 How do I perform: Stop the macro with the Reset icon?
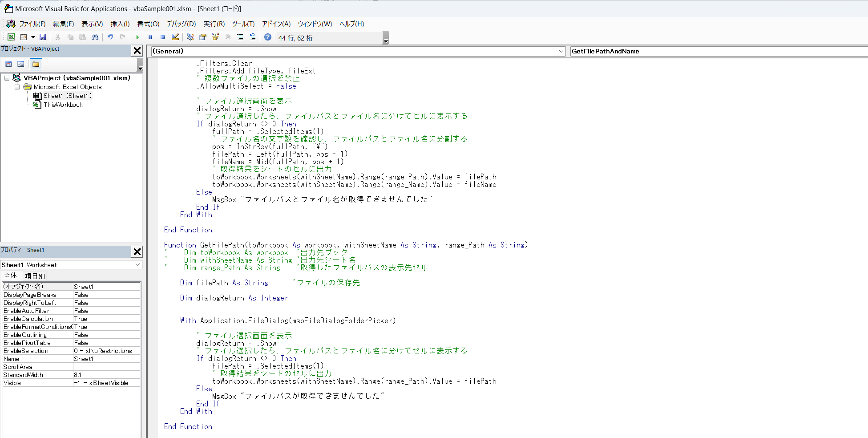(162, 37)
